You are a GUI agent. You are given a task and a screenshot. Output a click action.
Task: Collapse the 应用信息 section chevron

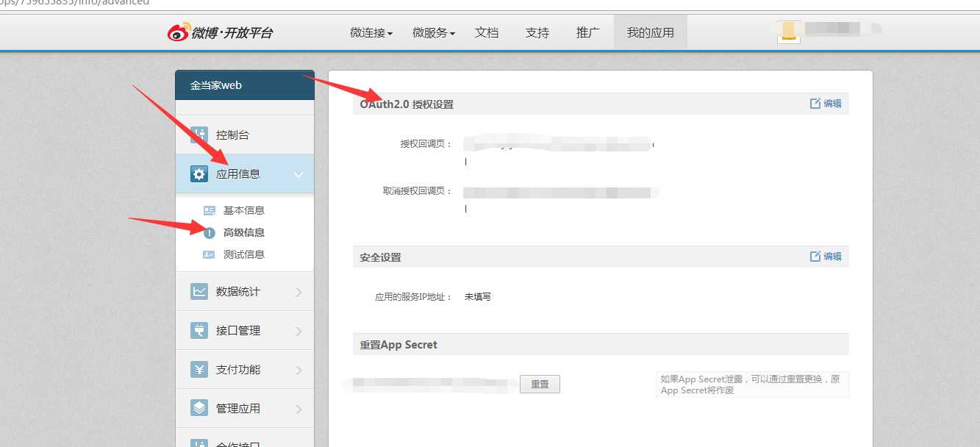coord(298,174)
